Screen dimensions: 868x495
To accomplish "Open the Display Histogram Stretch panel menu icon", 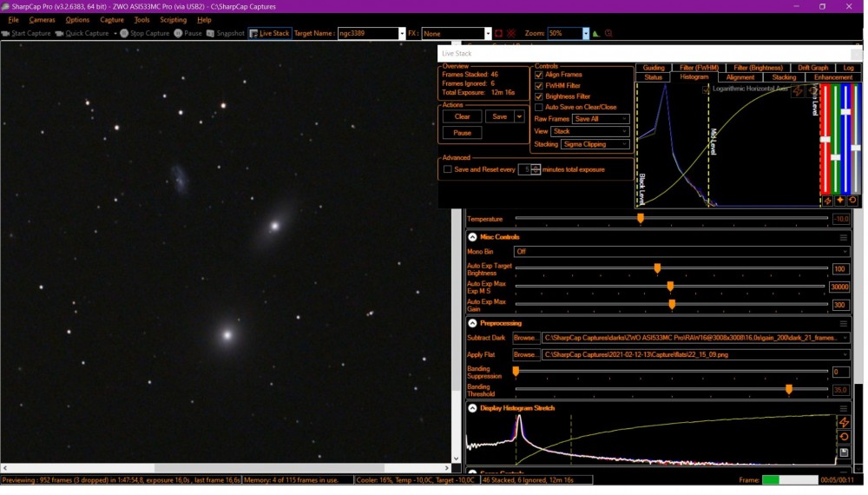I will (843, 409).
